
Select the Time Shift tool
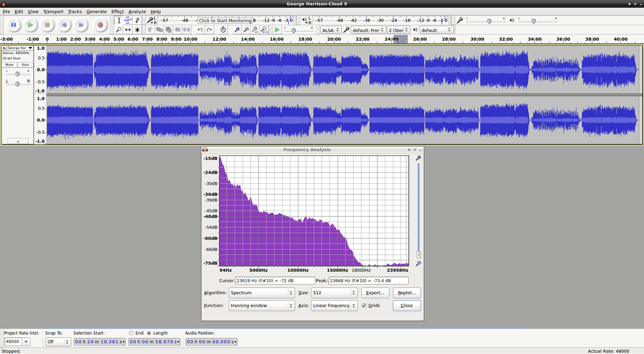pyautogui.click(x=128, y=30)
